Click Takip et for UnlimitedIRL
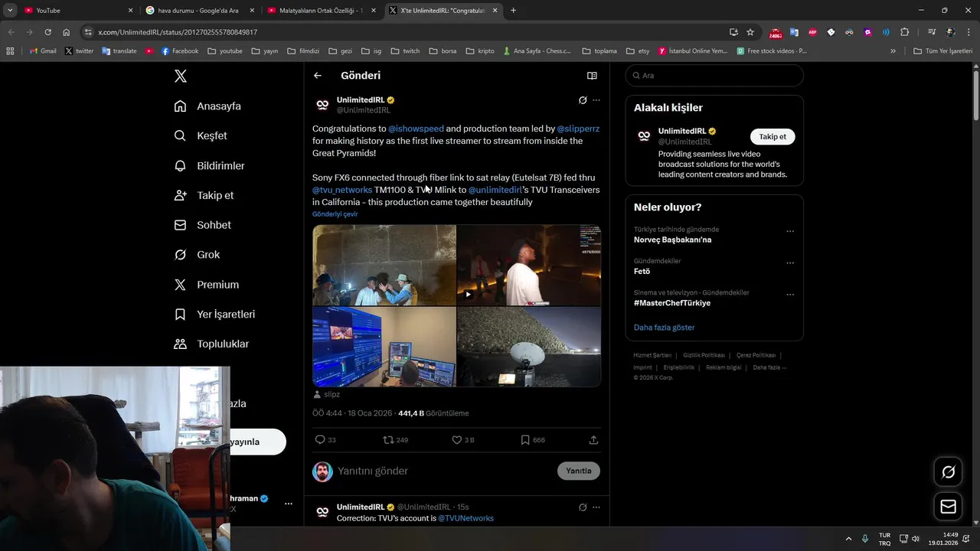The width and height of the screenshot is (980, 551). click(773, 137)
